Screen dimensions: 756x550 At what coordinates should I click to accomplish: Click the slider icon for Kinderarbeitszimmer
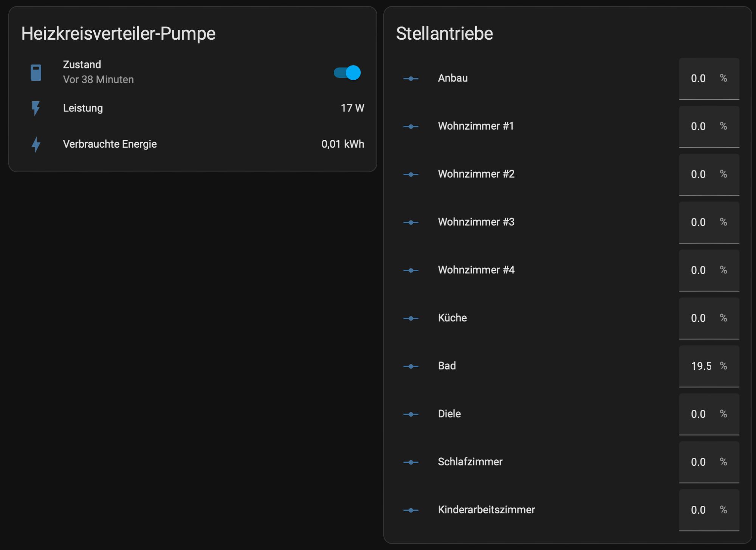point(411,510)
